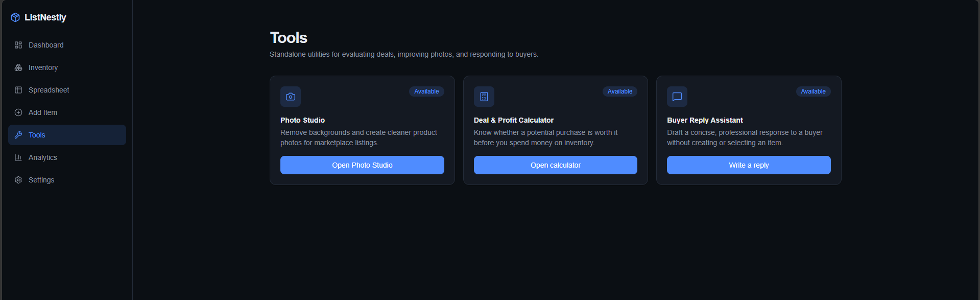980x300 pixels.
Task: Click the Available badge on Photo Studio card
Action: pyautogui.click(x=426, y=91)
